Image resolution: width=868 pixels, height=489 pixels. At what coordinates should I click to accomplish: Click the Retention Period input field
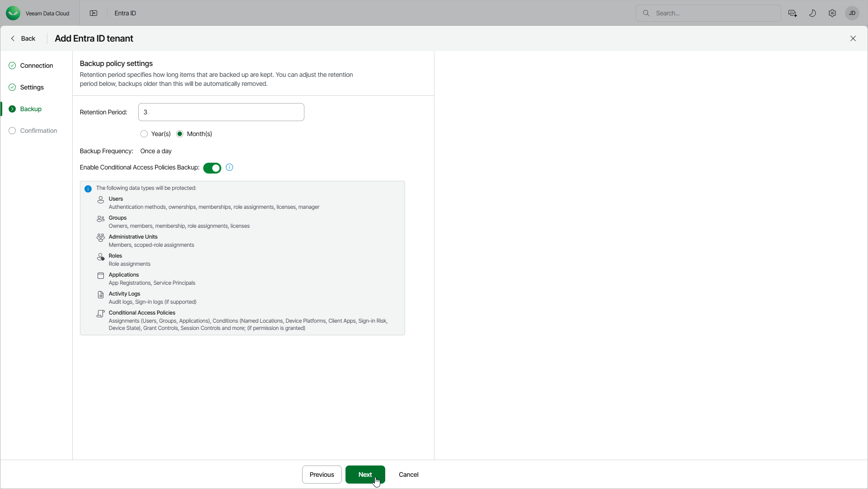click(221, 112)
